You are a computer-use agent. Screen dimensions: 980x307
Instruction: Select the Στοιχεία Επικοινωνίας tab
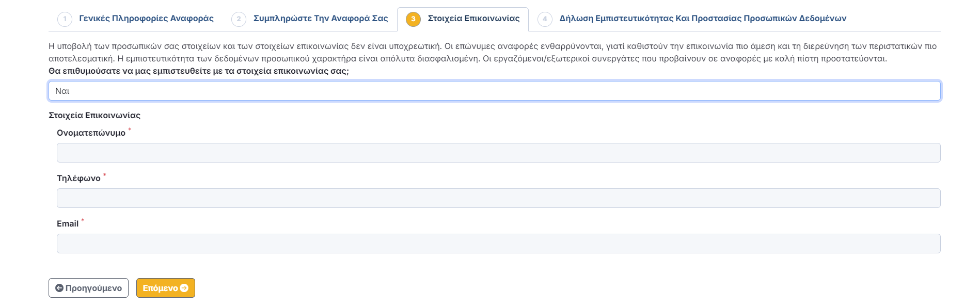(x=473, y=19)
